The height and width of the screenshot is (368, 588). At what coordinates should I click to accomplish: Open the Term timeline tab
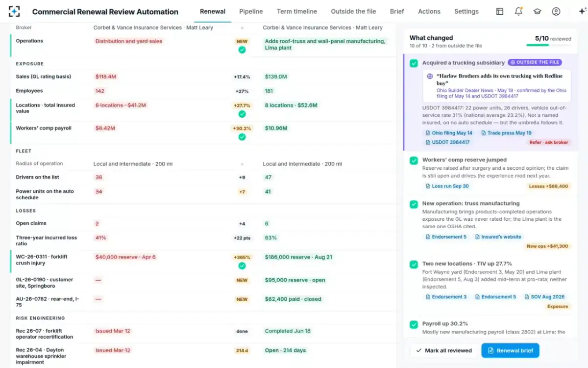point(297,11)
